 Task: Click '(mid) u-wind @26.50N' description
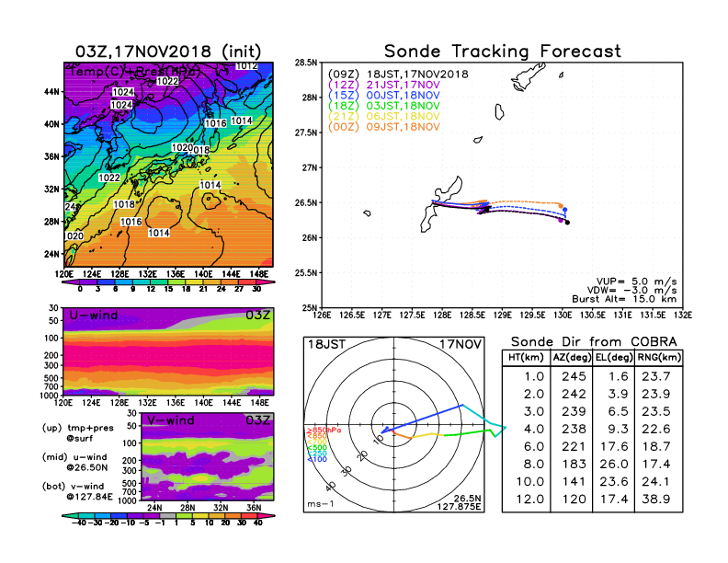point(74,462)
